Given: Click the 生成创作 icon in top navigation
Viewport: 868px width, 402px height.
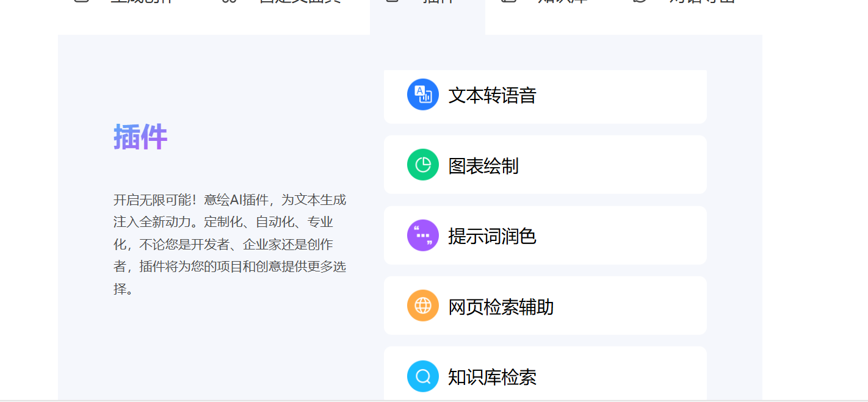Looking at the screenshot, I should tap(80, 2).
